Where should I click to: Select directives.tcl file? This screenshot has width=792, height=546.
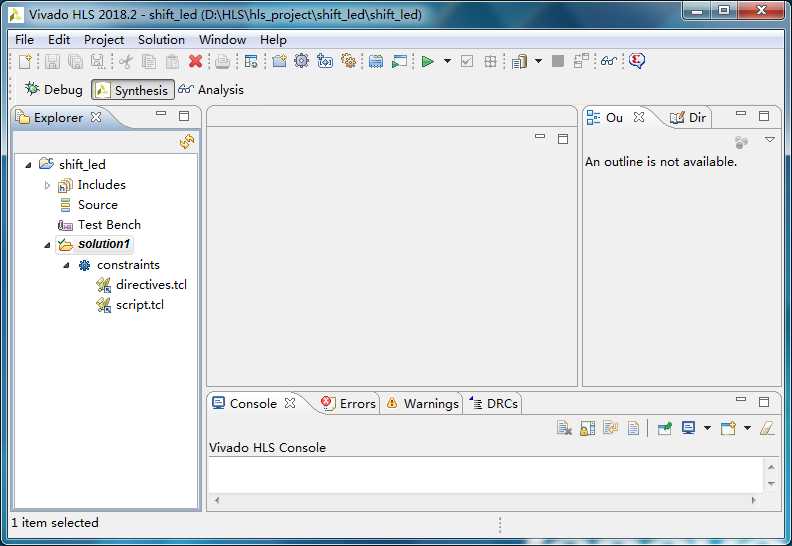[142, 285]
